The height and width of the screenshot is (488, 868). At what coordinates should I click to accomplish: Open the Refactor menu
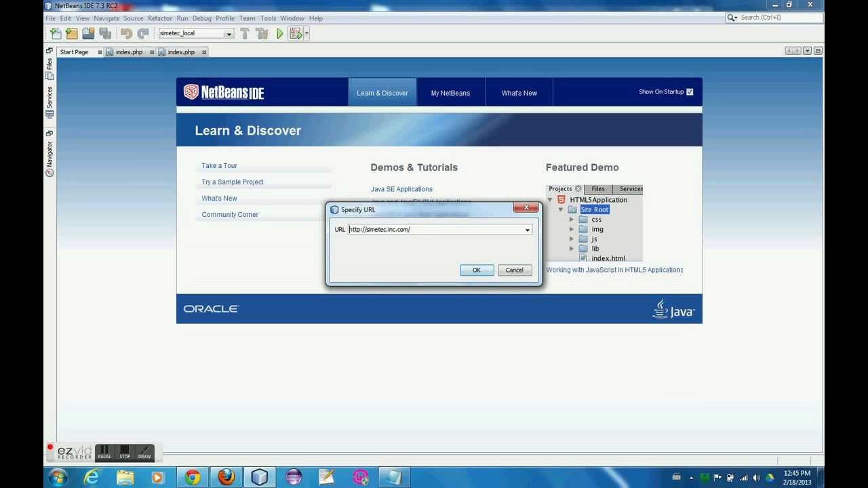(x=160, y=18)
